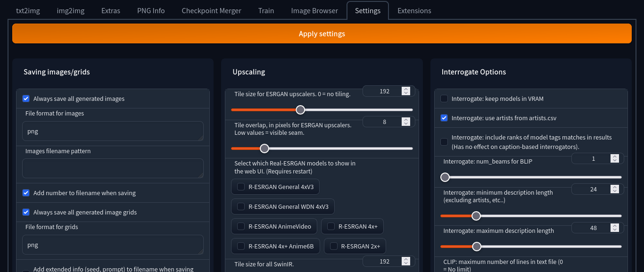Click the ESRGAN tile overlap number stepper
This screenshot has width=644, height=272.
pos(405,122)
